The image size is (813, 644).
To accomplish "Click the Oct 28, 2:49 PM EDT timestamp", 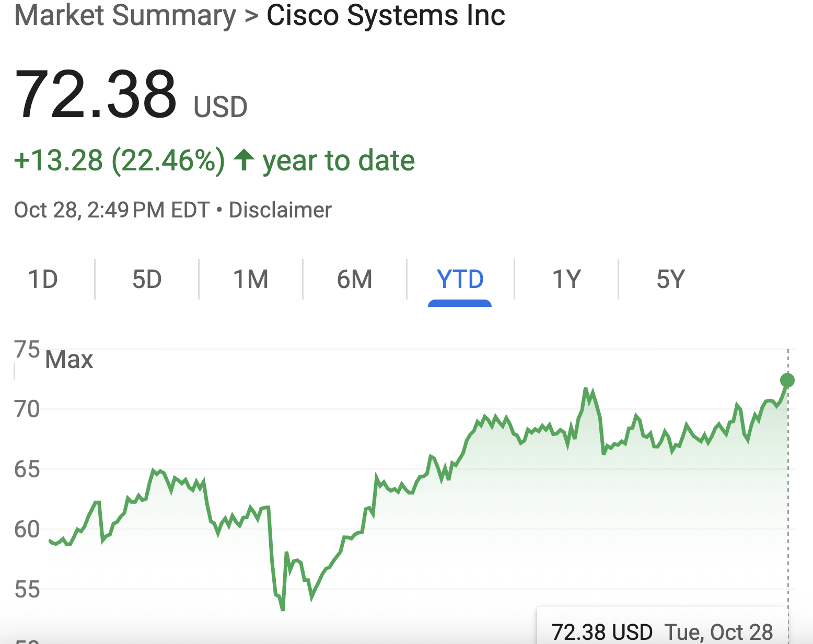I will pos(112,210).
